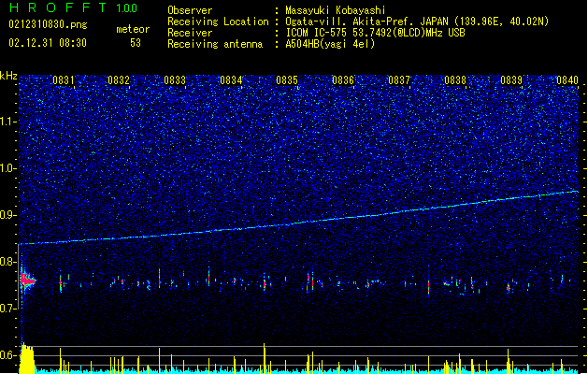The width and height of the screenshot is (588, 374).
Task: Click the HROFFT program title text
Action: tap(58, 7)
